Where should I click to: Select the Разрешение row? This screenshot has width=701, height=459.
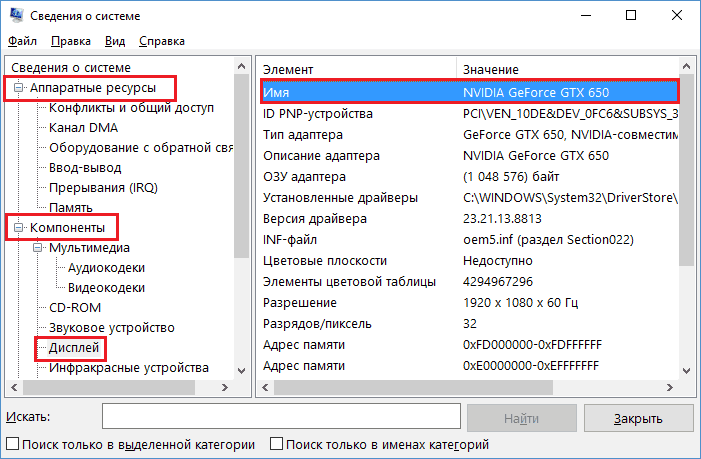469,303
